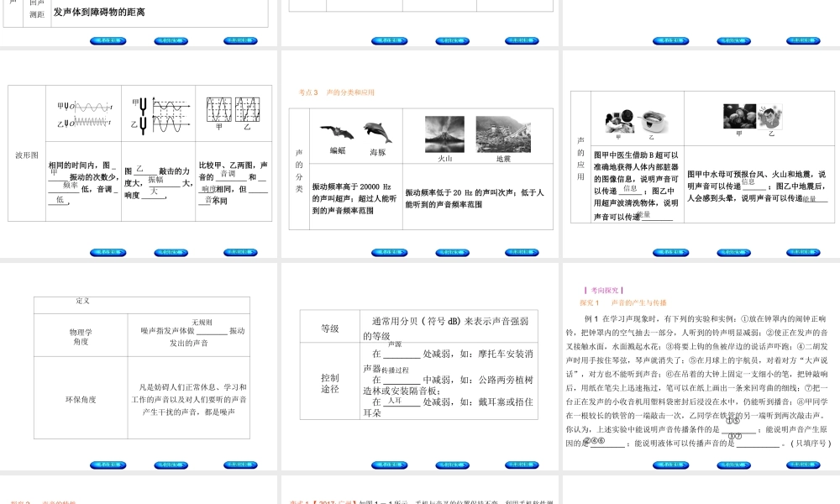Click the 例 1 在学习声现象时 paragraph
The height and width of the screenshot is (504, 840).
pyautogui.click(x=698, y=381)
